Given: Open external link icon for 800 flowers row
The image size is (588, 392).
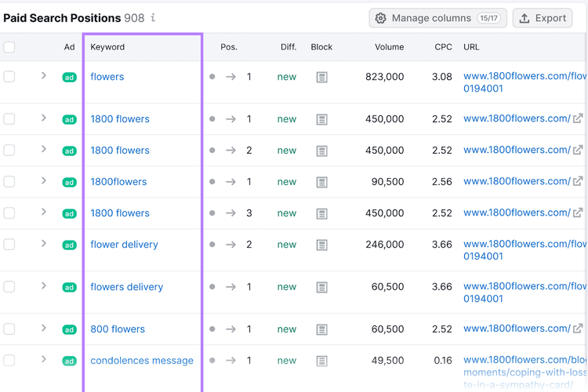Looking at the screenshot, I should [578, 328].
